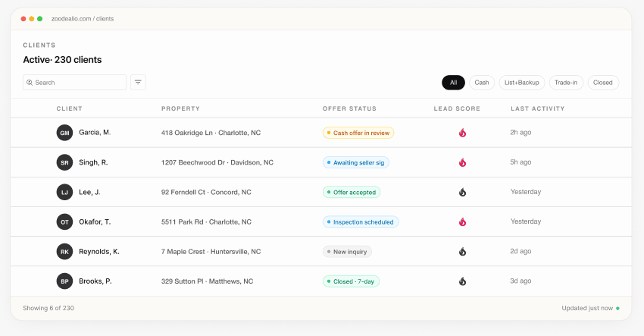Click the Cash offer in review badge

click(x=358, y=133)
